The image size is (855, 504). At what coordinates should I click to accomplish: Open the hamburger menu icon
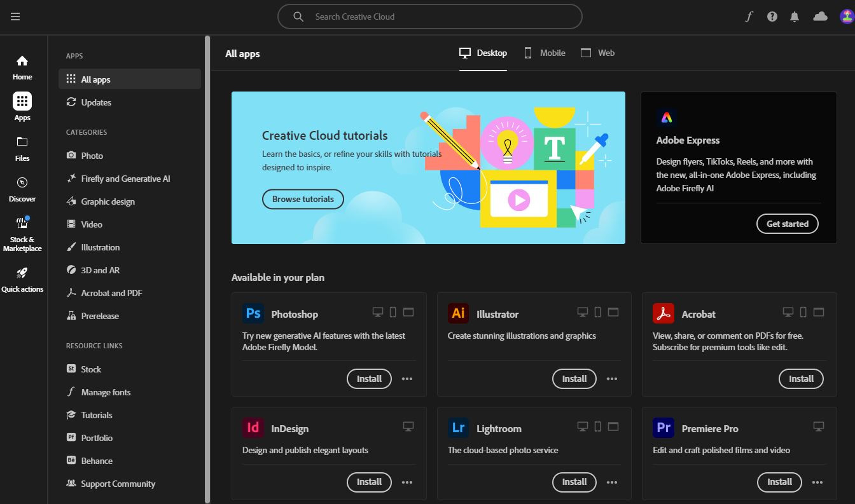pyautogui.click(x=15, y=17)
